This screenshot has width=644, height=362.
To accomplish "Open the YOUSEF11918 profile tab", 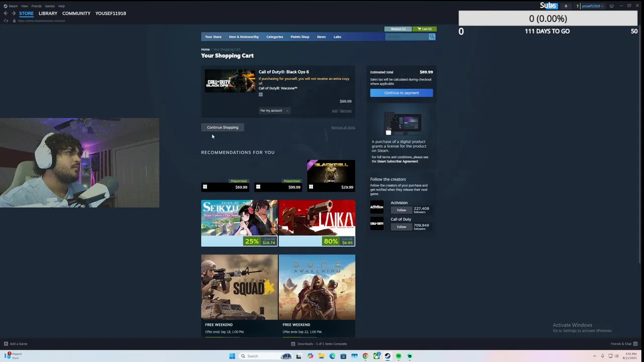I will 111,14.
